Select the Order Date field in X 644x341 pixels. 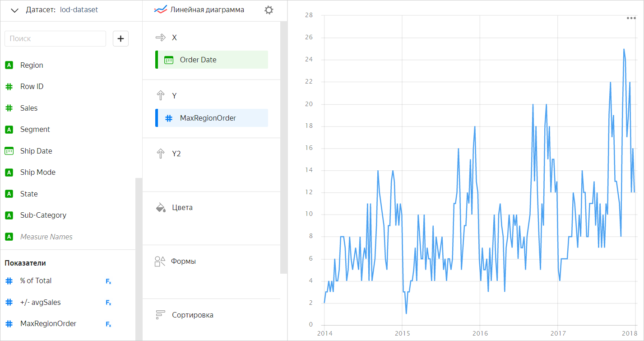coord(212,60)
